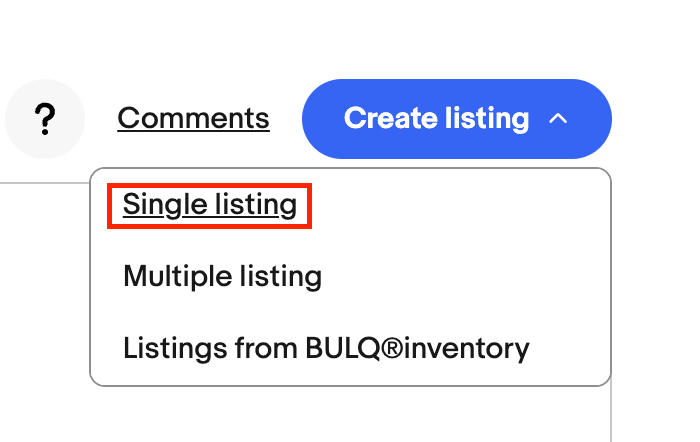
Task: Select Listings from BULQ inventory
Action: 325,348
